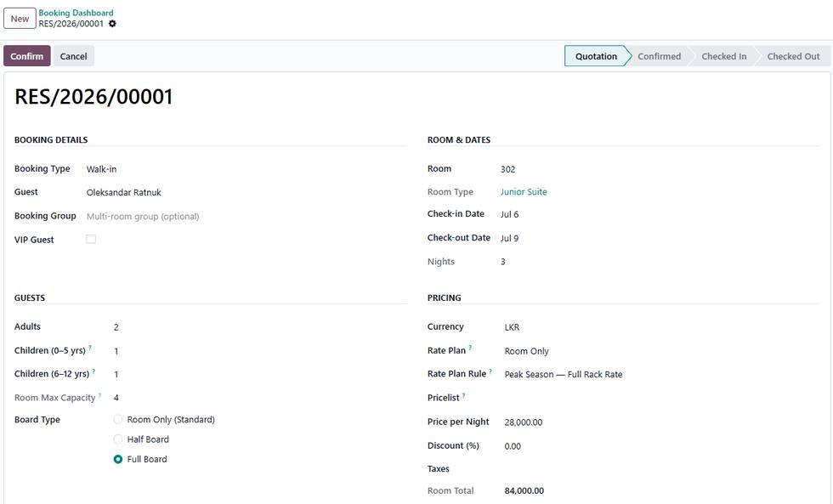The width and height of the screenshot is (833, 504).
Task: Open the Rate Plan Rule dropdown
Action: point(661,375)
